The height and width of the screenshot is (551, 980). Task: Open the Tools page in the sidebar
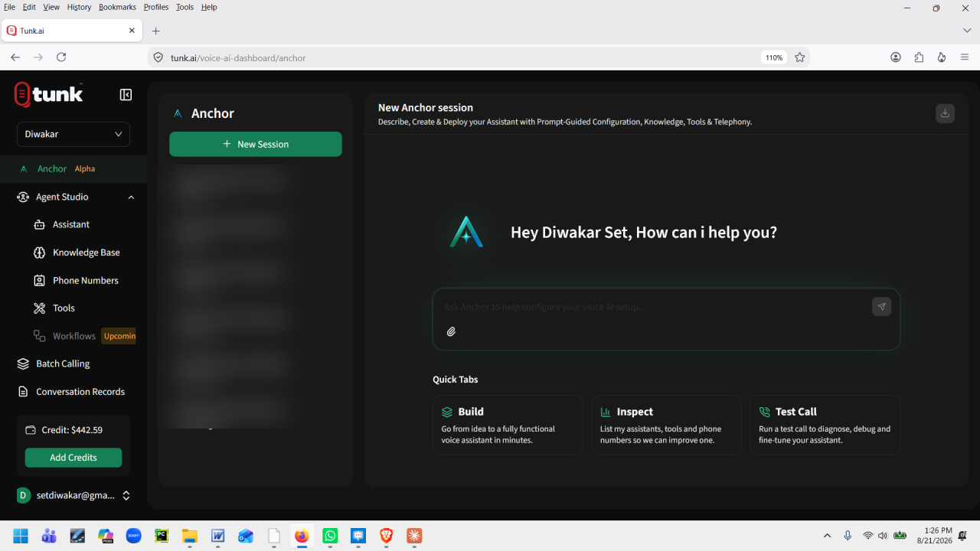tap(64, 308)
